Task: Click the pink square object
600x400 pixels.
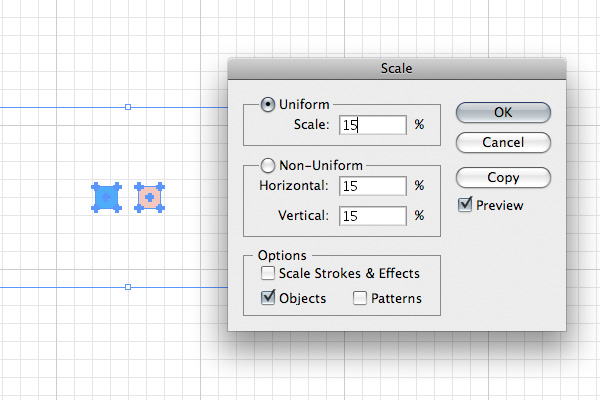Action: pyautogui.click(x=149, y=198)
